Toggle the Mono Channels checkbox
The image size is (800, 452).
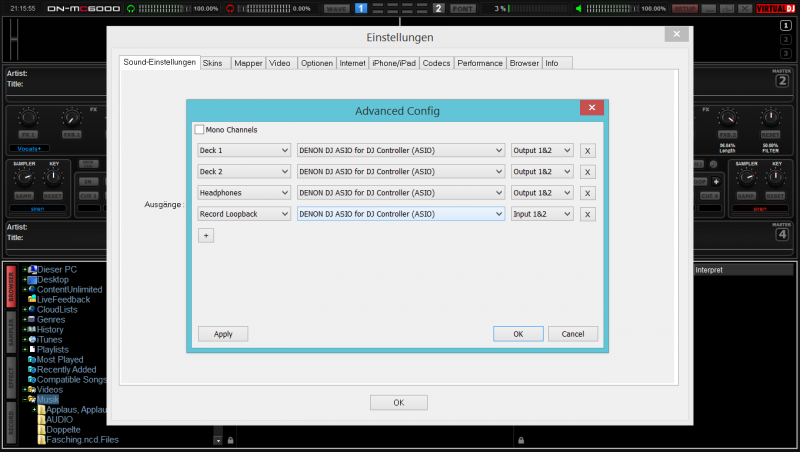pyautogui.click(x=199, y=130)
